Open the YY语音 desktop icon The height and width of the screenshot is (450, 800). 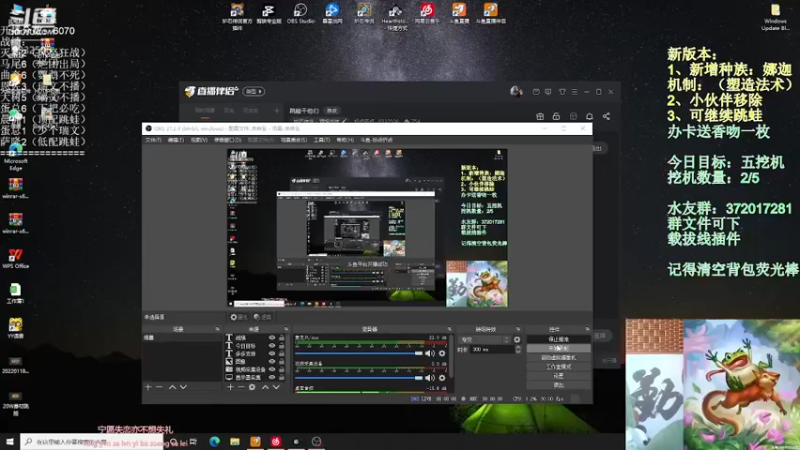(x=15, y=329)
